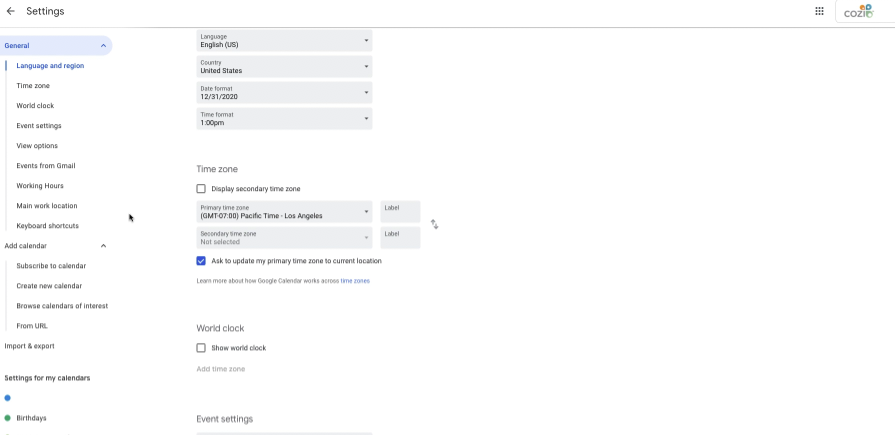This screenshot has height=435, width=895.
Task: Click the back arrow beside Settings
Action: [x=10, y=11]
